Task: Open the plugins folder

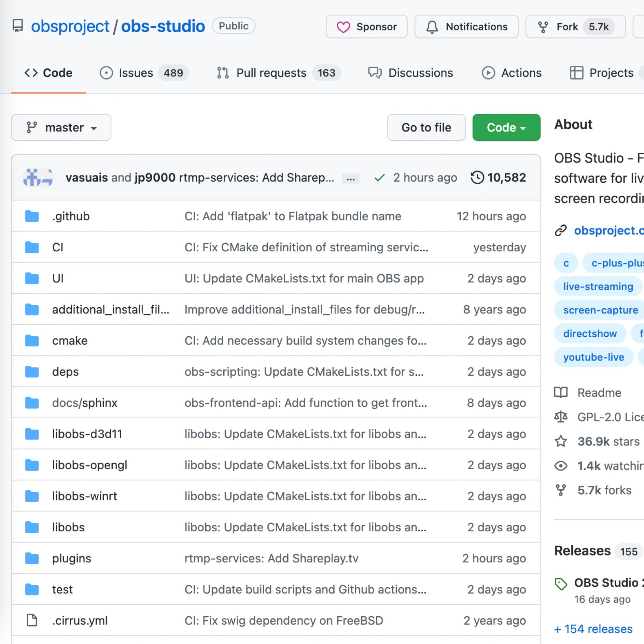Action: (71, 558)
